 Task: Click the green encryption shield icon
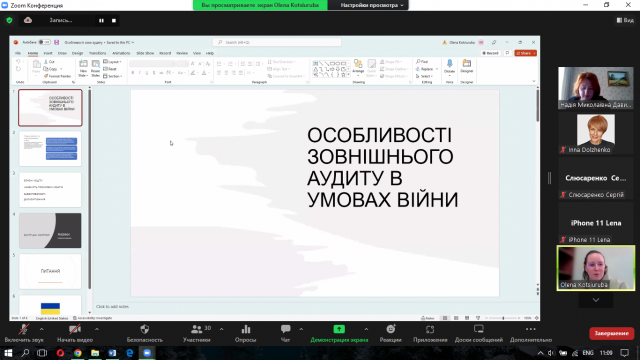click(x=9, y=20)
